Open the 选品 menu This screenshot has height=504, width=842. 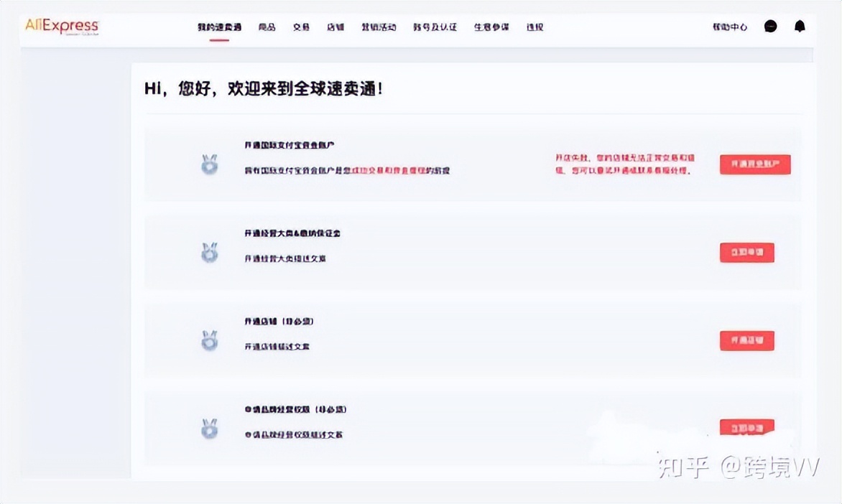(x=534, y=25)
